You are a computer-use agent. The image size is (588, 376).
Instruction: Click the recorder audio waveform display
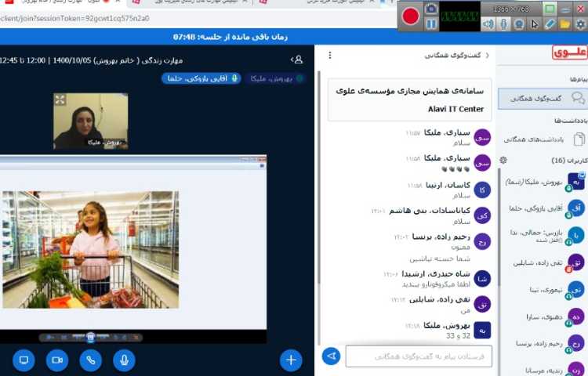459,16
